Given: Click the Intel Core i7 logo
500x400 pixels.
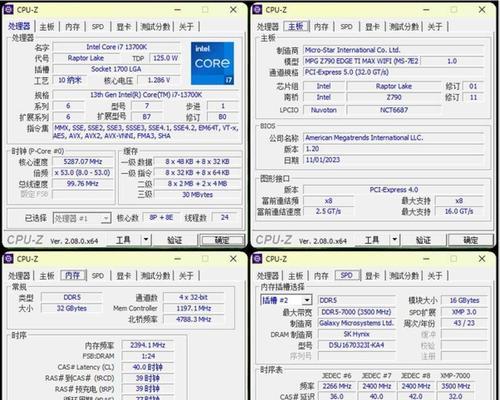Looking at the screenshot, I should [x=212, y=63].
